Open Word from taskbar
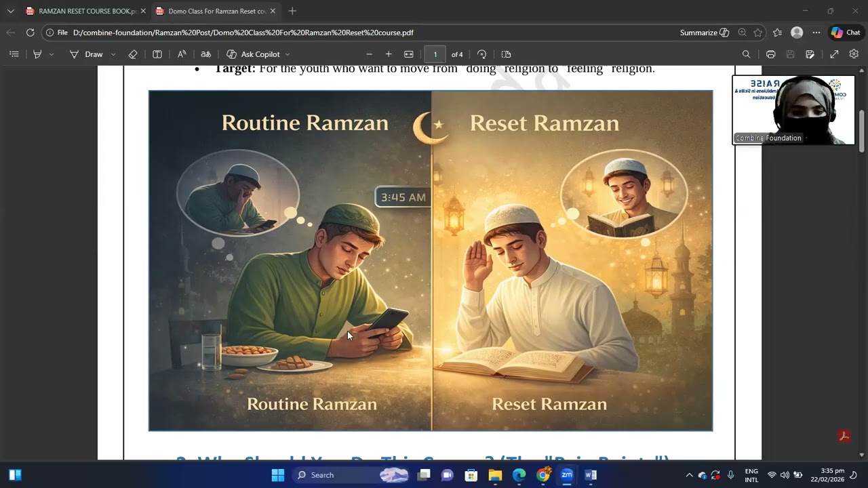 [591, 475]
